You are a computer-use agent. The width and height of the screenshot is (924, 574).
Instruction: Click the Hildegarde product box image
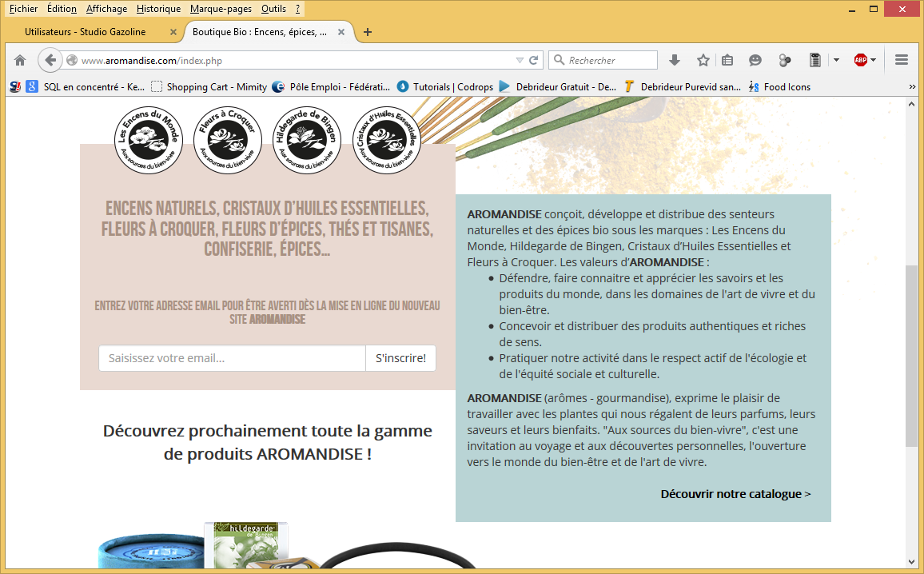pyautogui.click(x=246, y=545)
